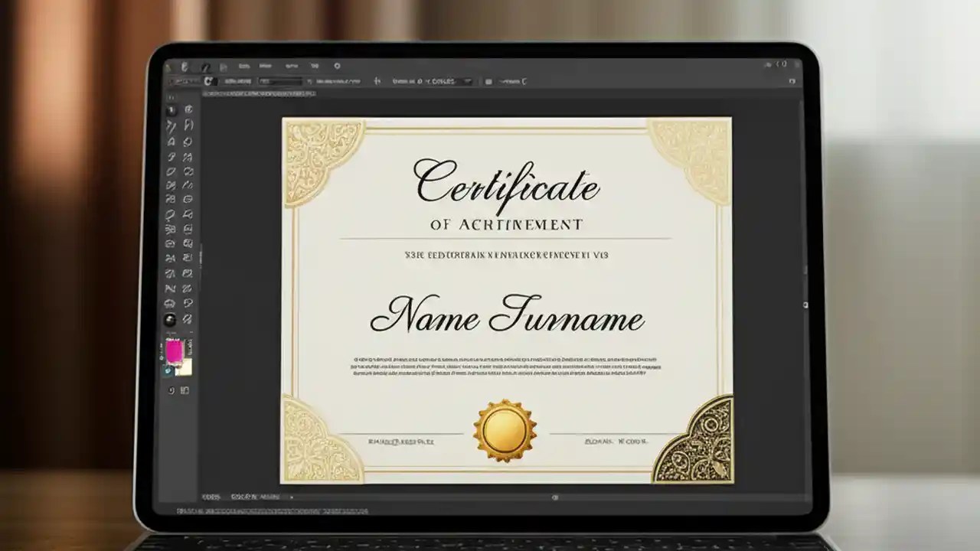
Task: Click the pink foreground color swatch
Action: pyautogui.click(x=173, y=350)
